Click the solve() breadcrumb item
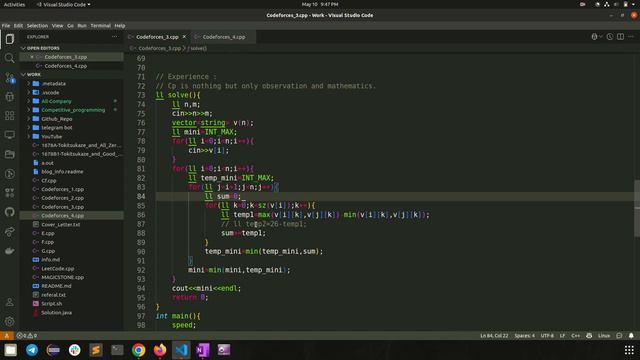Screen dimensions: 640x360 pos(198,48)
